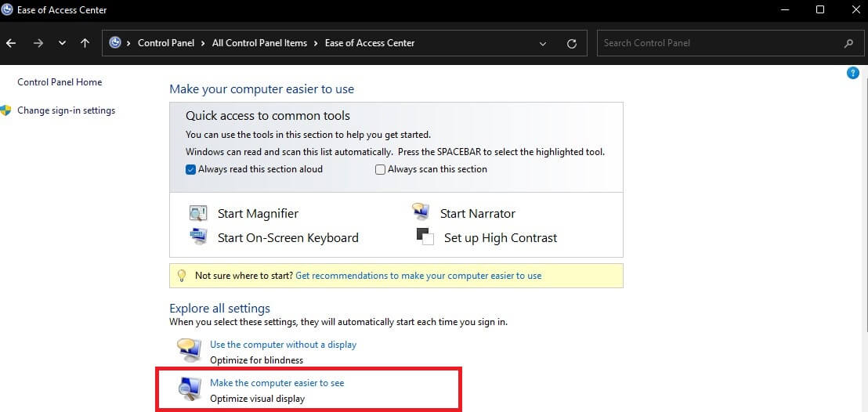Open Change sign-in settings
868x412 pixels.
click(x=67, y=110)
